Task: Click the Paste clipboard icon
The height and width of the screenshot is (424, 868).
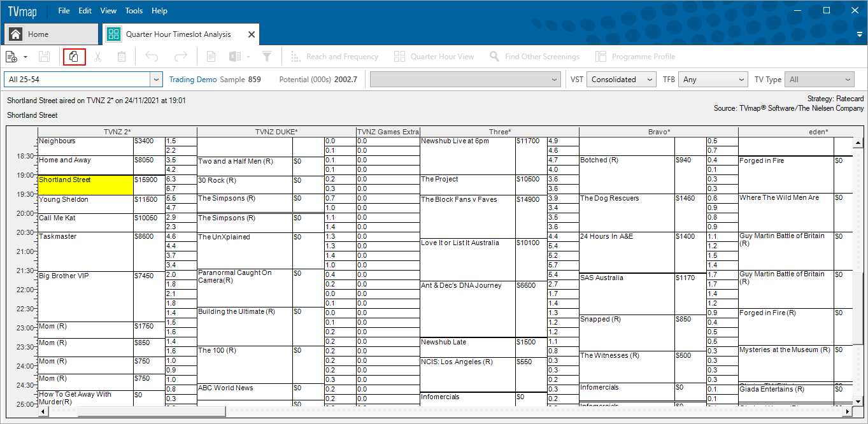Action: (122, 57)
